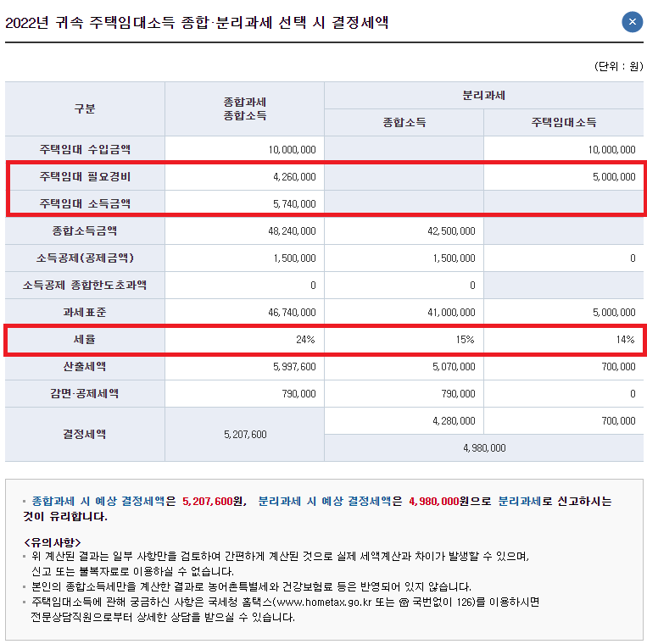Select the 42,500,000 종합소득금액 value

coord(451,231)
